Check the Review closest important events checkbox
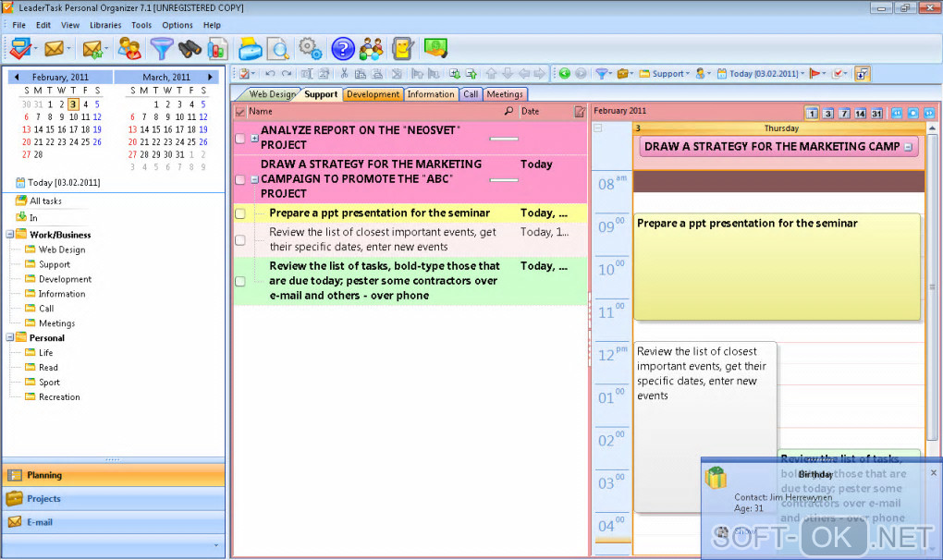The width and height of the screenshot is (943, 560). click(x=240, y=240)
